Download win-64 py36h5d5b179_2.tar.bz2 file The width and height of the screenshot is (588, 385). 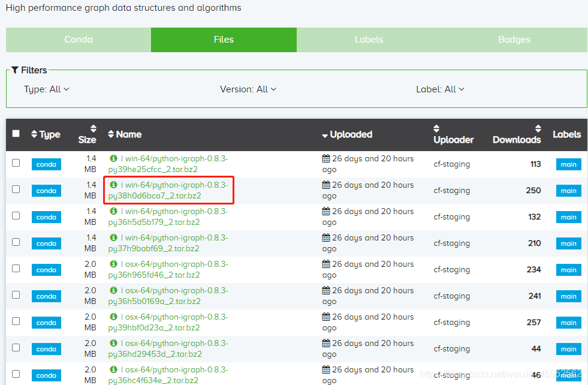pyautogui.click(x=168, y=216)
